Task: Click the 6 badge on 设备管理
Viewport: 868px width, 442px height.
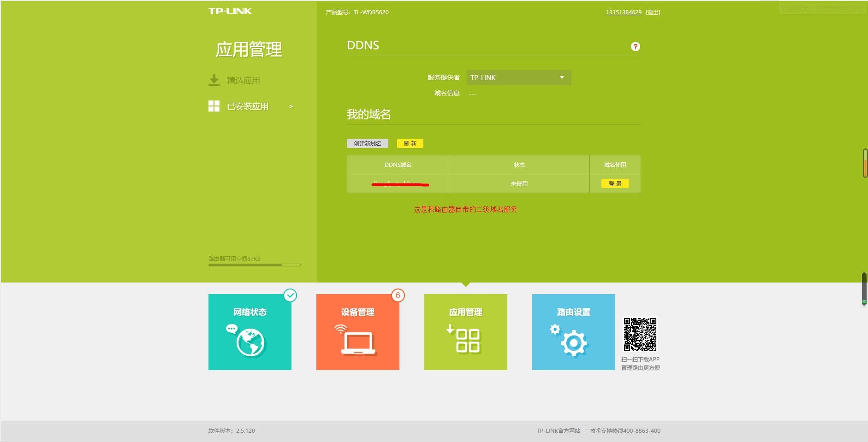Action: point(398,295)
